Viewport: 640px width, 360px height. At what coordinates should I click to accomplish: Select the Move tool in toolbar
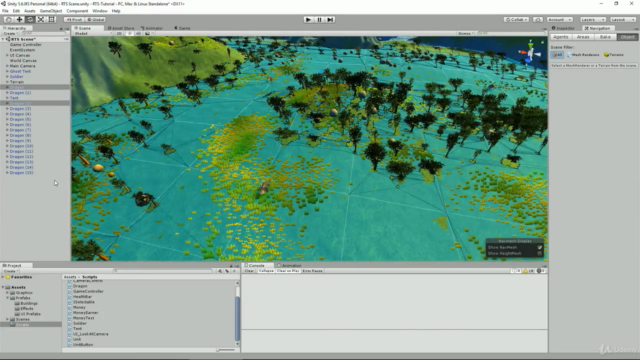pyautogui.click(x=19, y=20)
